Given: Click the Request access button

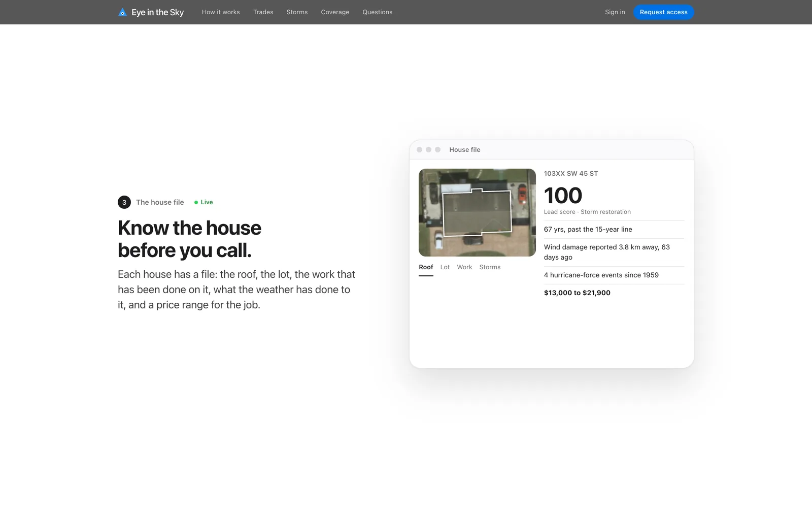Looking at the screenshot, I should 663,12.
